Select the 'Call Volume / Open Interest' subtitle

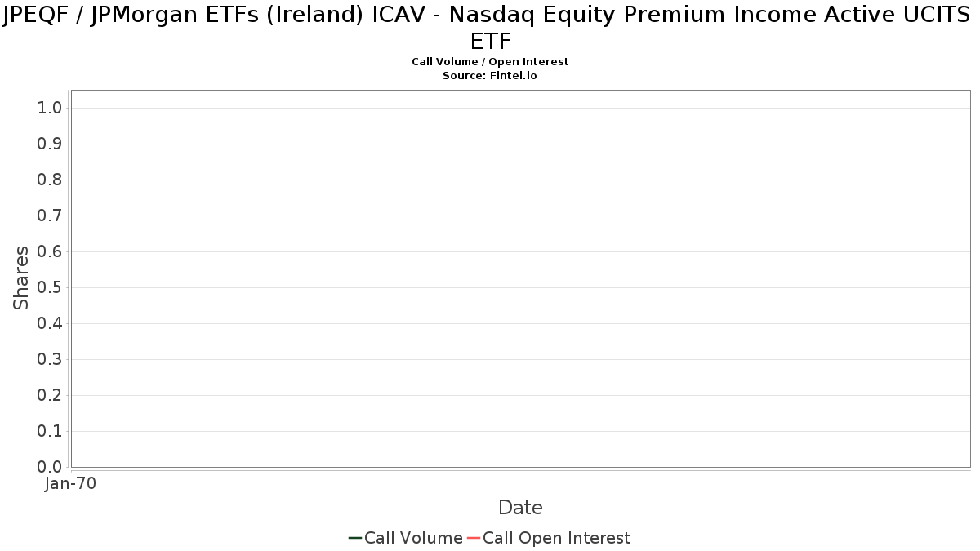coord(490,62)
